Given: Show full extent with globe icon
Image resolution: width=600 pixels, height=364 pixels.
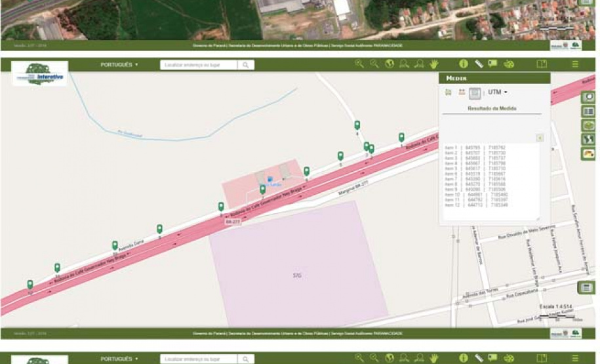Looking at the screenshot, I should (x=390, y=64).
